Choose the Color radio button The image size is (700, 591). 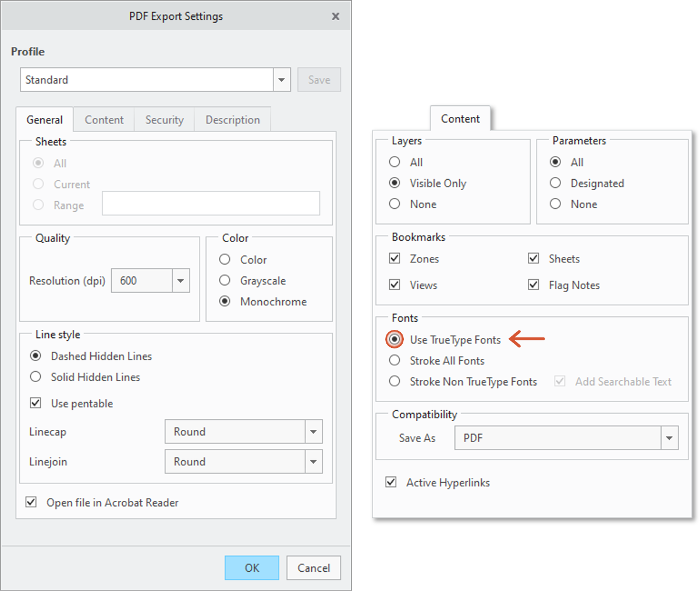[225, 259]
